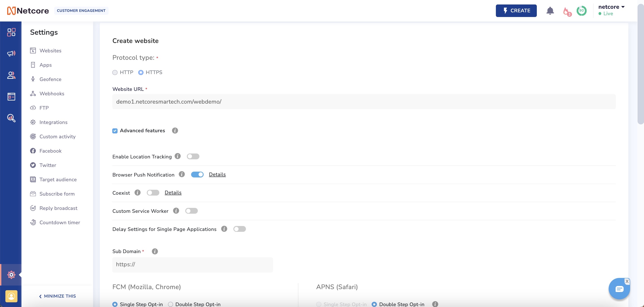This screenshot has height=307, width=644.
Task: Enable Location Tracking toggle
Action: point(193,156)
